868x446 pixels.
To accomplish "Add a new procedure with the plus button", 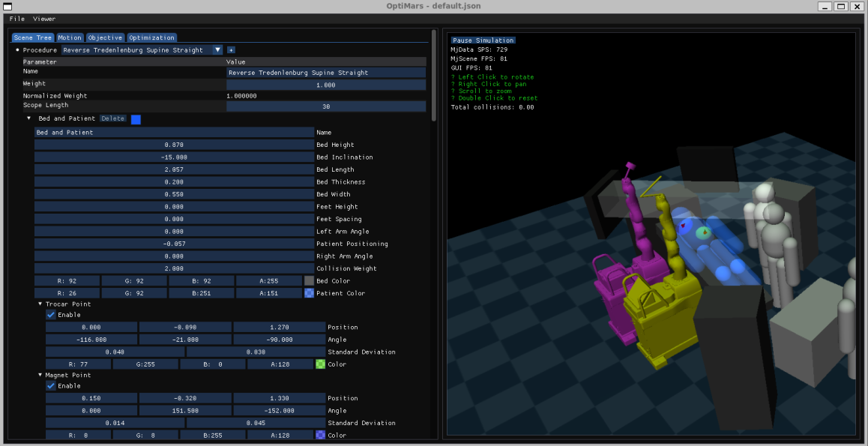I will pyautogui.click(x=231, y=50).
